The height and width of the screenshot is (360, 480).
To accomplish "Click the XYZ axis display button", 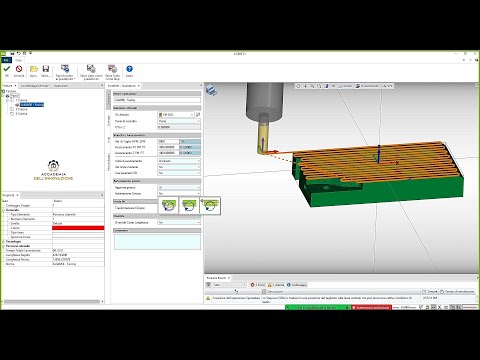I will (x=387, y=86).
